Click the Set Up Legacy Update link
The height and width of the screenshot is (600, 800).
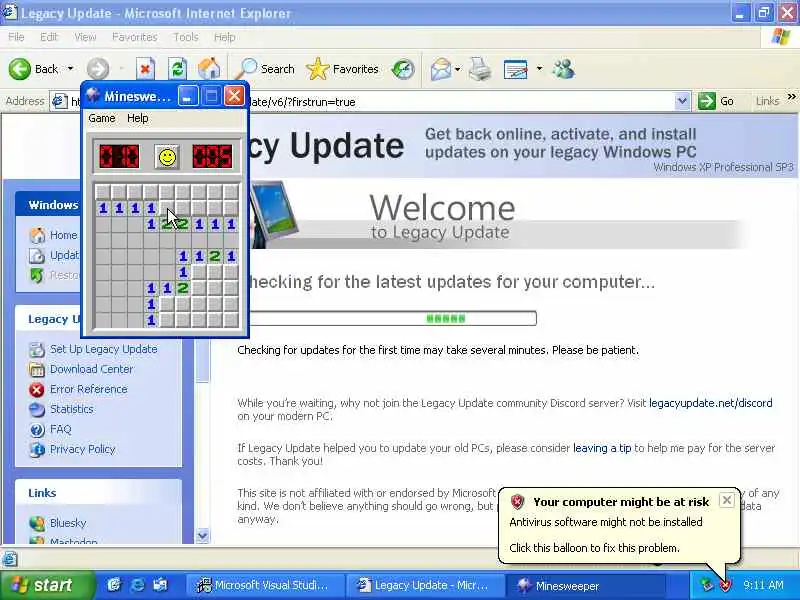click(104, 349)
